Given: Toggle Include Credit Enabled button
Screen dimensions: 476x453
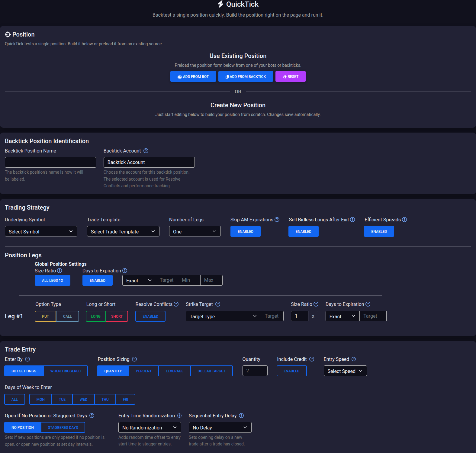Looking at the screenshot, I should tap(292, 371).
